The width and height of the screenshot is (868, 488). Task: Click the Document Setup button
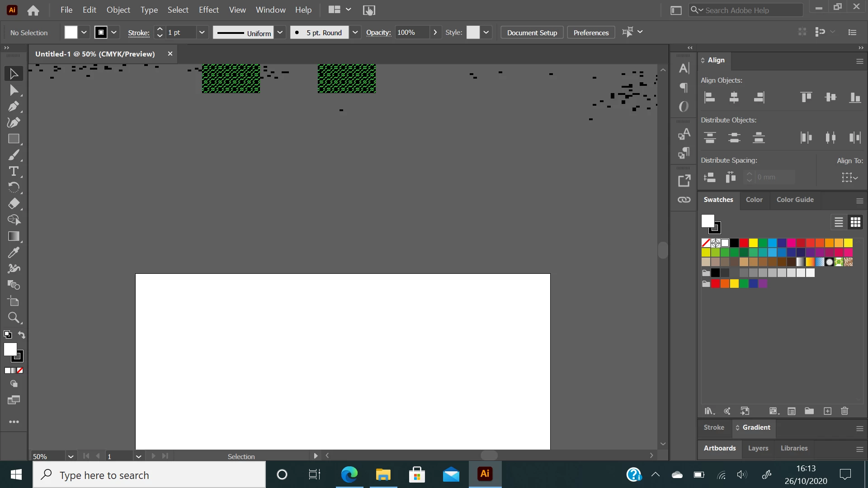pyautogui.click(x=532, y=33)
